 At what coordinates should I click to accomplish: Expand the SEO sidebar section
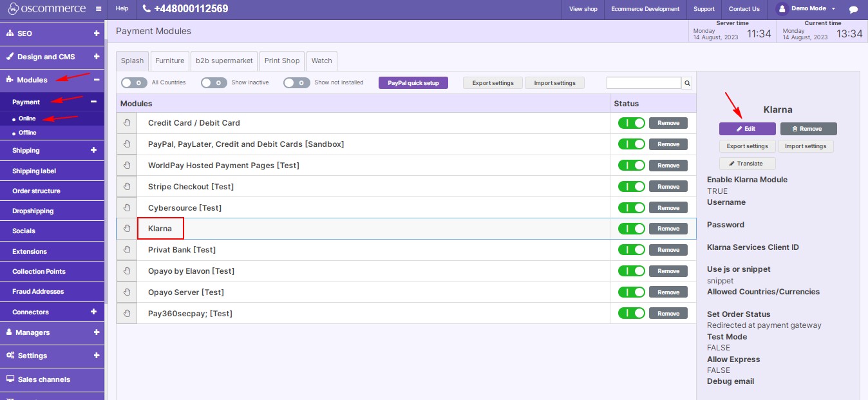[97, 33]
